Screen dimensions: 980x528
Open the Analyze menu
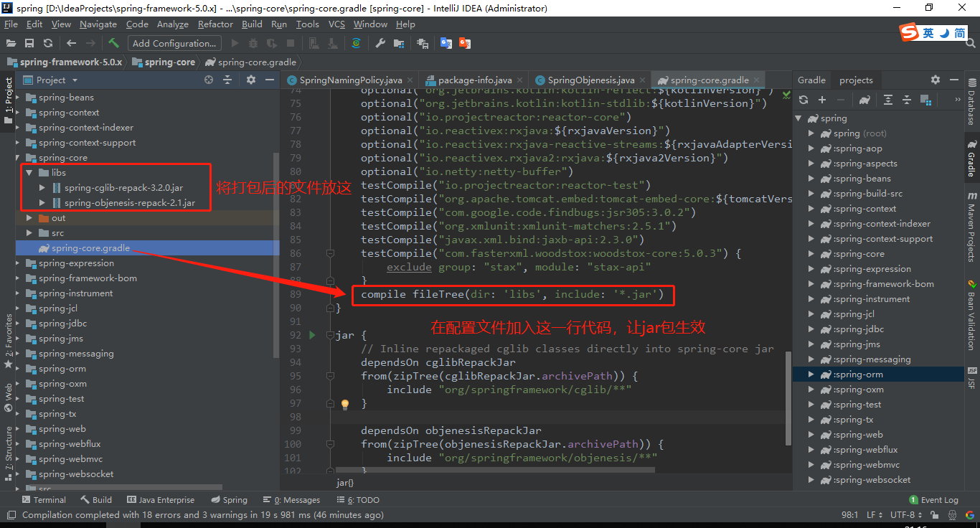coord(172,24)
